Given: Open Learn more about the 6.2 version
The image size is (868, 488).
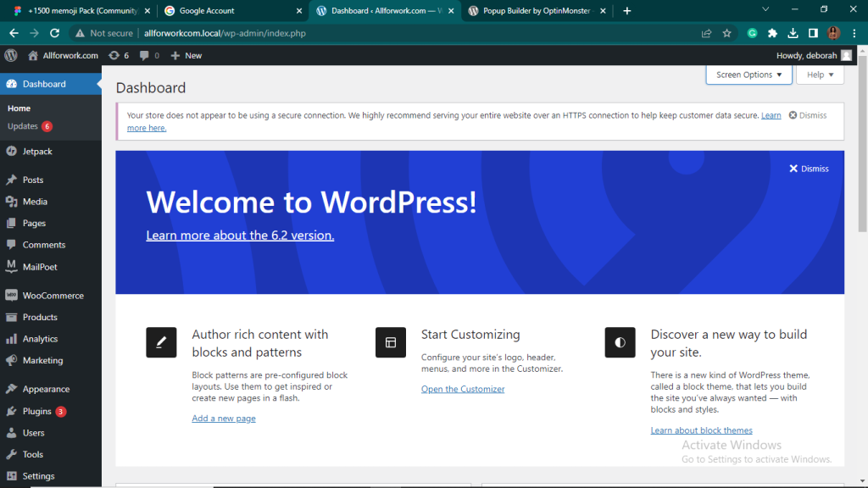Looking at the screenshot, I should pyautogui.click(x=240, y=236).
